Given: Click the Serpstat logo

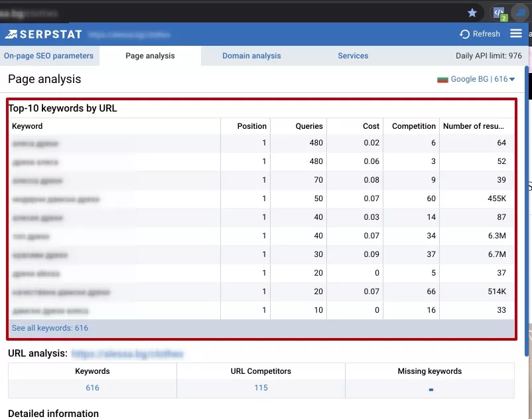Looking at the screenshot, I should coord(43,34).
